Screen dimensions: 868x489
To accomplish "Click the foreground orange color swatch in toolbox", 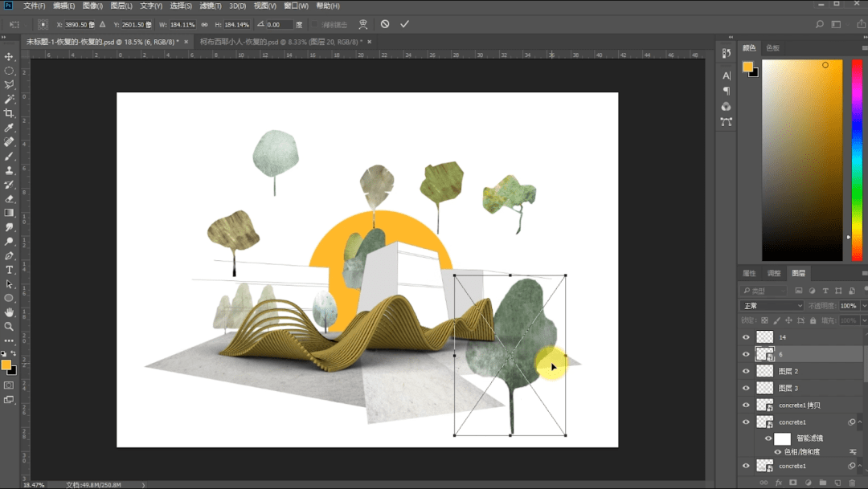I will pos(6,365).
